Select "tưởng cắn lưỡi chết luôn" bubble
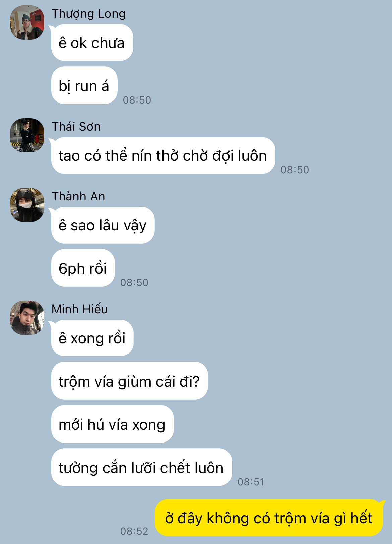Viewport: 392px width, 544px height. click(x=141, y=467)
